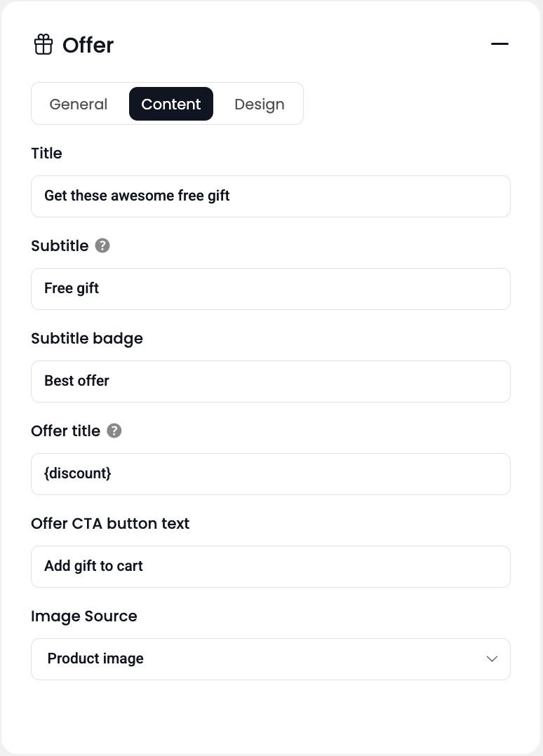Collapse the Offer section with minus icon

[x=500, y=44]
